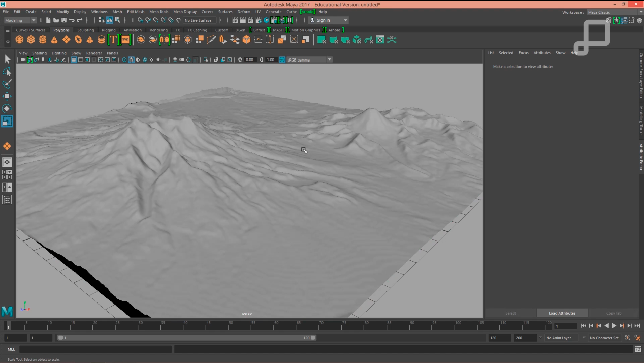Click the Sign In button
644x363 pixels.
(x=325, y=20)
